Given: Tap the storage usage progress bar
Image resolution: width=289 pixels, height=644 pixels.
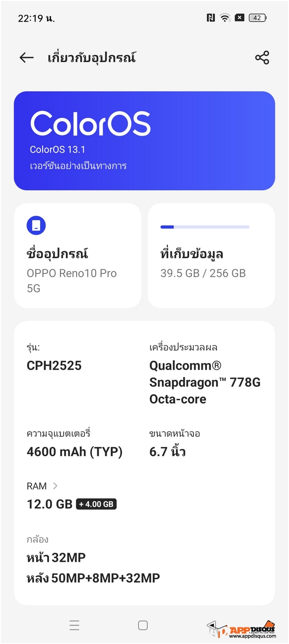Looking at the screenshot, I should [205, 227].
